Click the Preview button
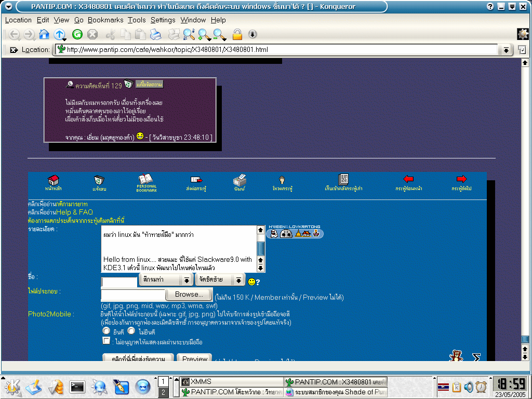The width and height of the screenshot is (532, 399). pyautogui.click(x=195, y=358)
